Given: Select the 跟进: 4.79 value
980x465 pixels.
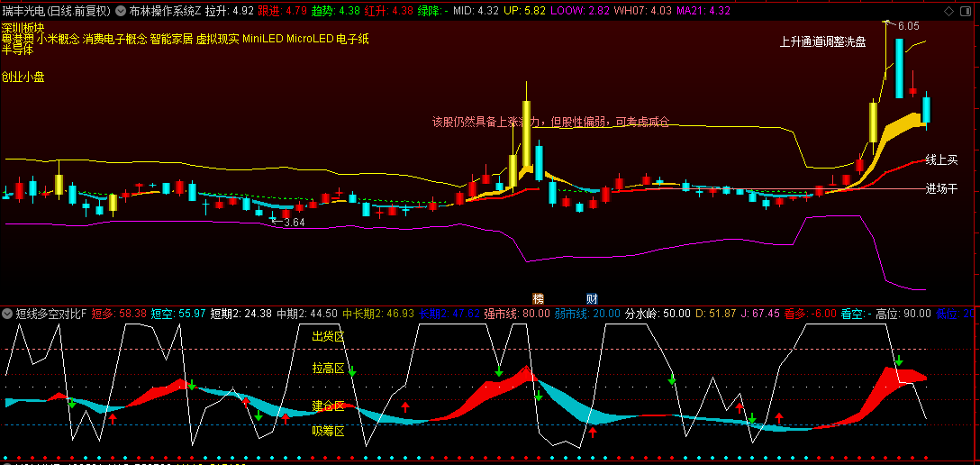Looking at the screenshot, I should tap(282, 11).
